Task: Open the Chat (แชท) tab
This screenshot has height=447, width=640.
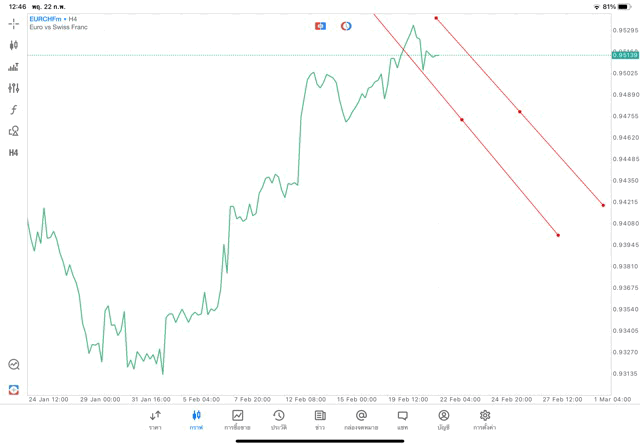Action: [402, 420]
